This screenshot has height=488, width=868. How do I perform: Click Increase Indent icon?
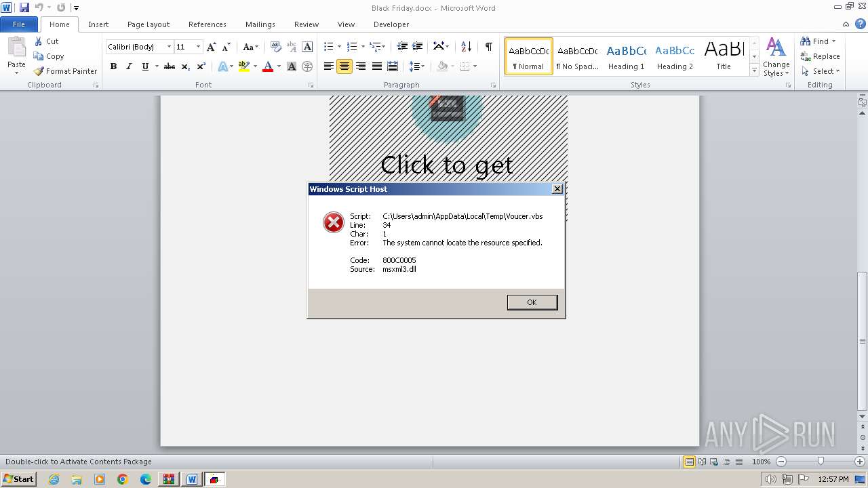click(x=418, y=47)
